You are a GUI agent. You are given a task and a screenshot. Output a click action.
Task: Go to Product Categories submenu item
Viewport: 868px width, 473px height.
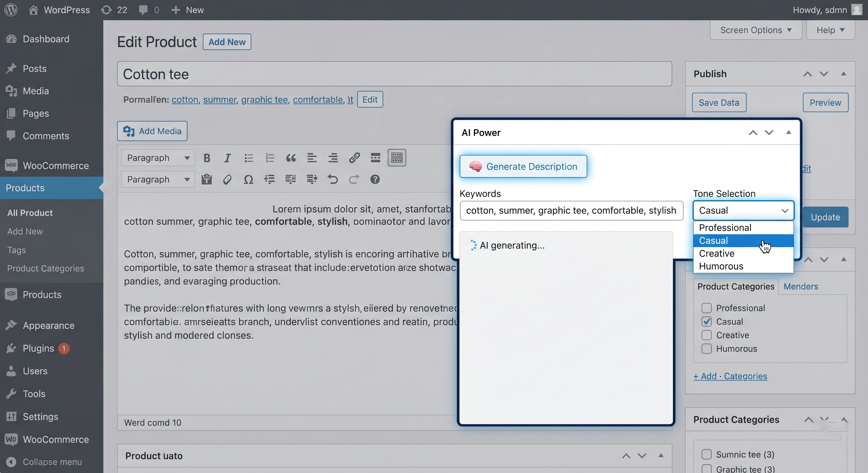pyautogui.click(x=46, y=268)
